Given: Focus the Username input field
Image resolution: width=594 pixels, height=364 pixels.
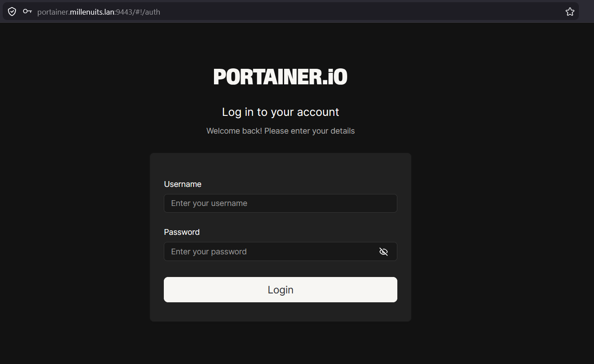Looking at the screenshot, I should [281, 203].
